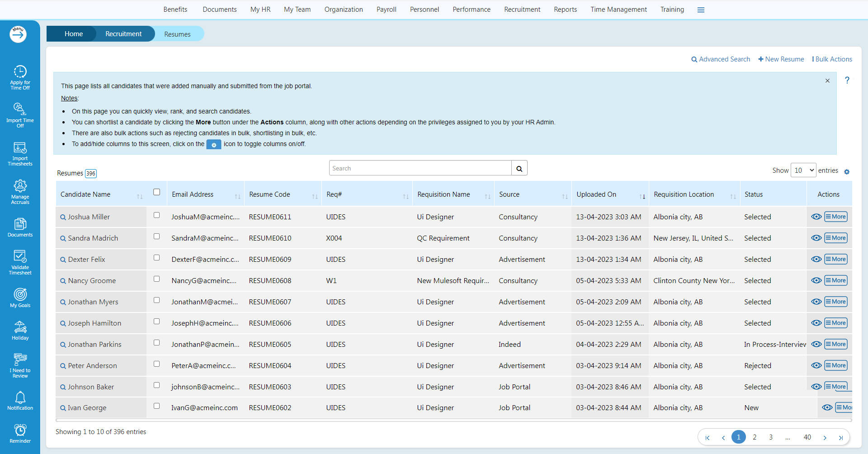Open the Show entries dropdown

click(x=803, y=170)
